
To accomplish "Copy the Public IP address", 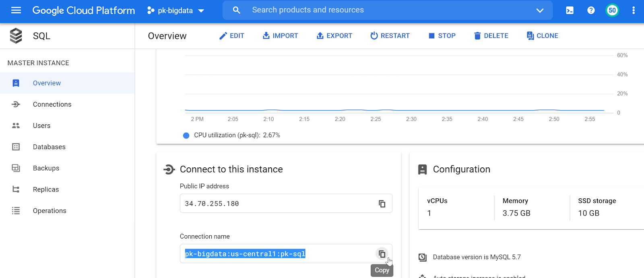I will (382, 204).
